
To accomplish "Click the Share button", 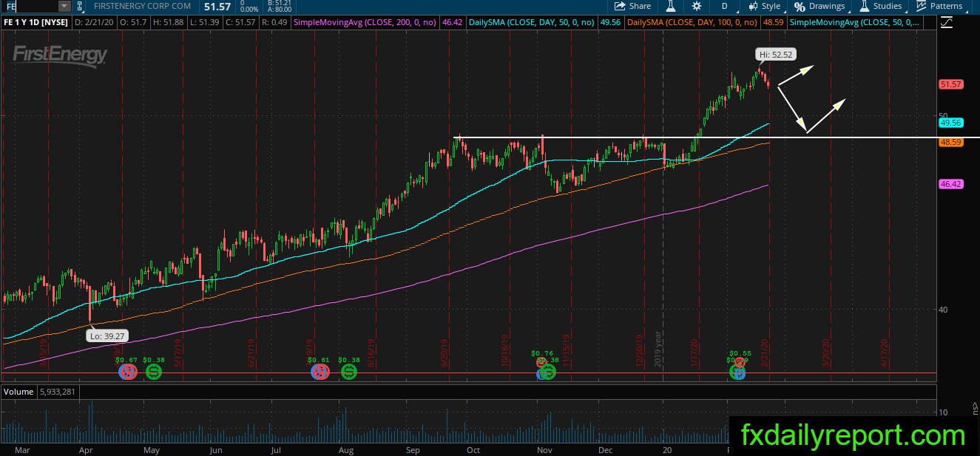I will click(633, 6).
